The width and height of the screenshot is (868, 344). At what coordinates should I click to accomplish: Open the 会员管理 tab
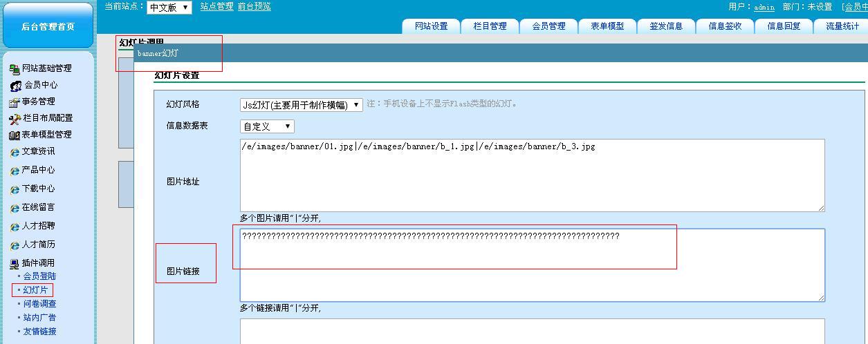click(x=549, y=26)
